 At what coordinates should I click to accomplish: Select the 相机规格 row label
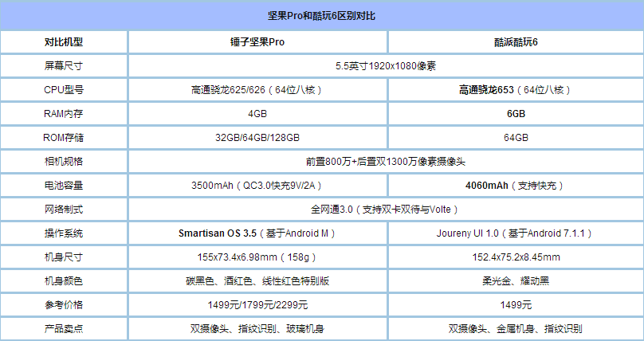[x=64, y=161]
